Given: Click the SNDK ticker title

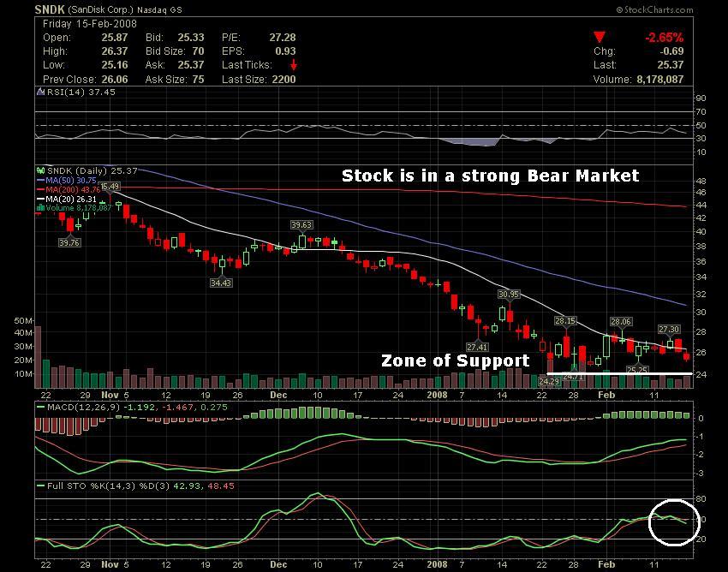Looking at the screenshot, I should [51, 9].
